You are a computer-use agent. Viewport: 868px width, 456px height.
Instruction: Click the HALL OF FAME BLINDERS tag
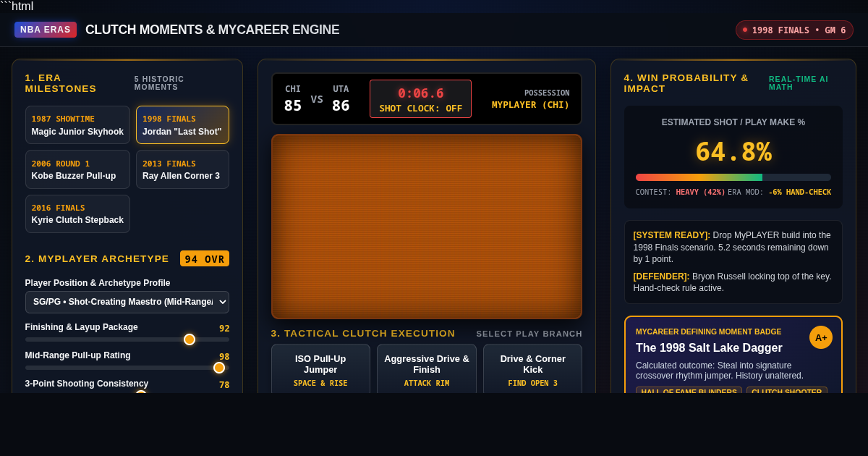tap(689, 392)
